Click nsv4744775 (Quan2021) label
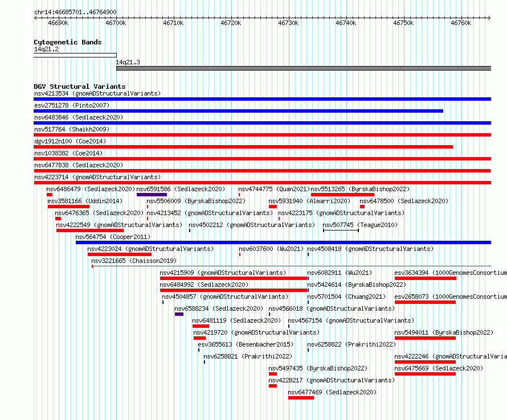 pyautogui.click(x=274, y=189)
